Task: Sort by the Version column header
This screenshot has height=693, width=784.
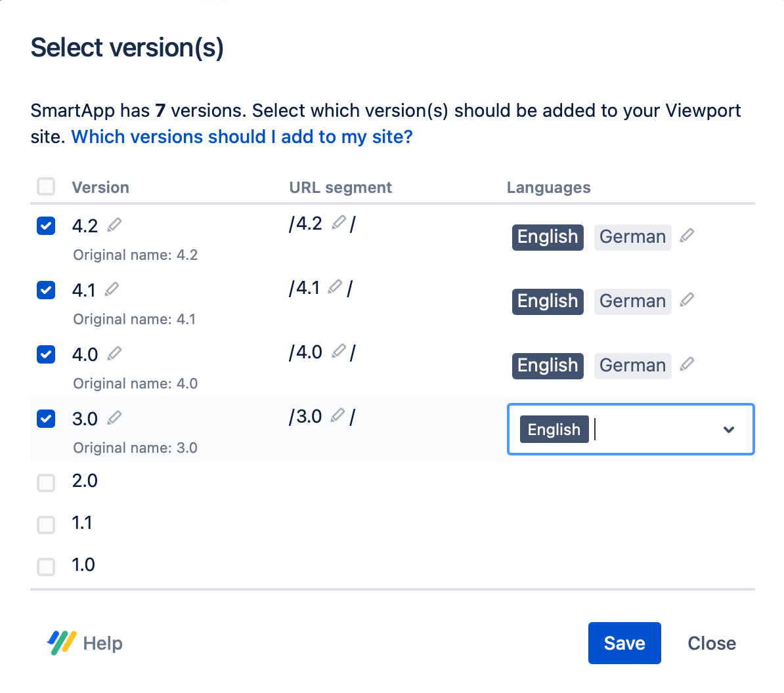Action: (100, 187)
